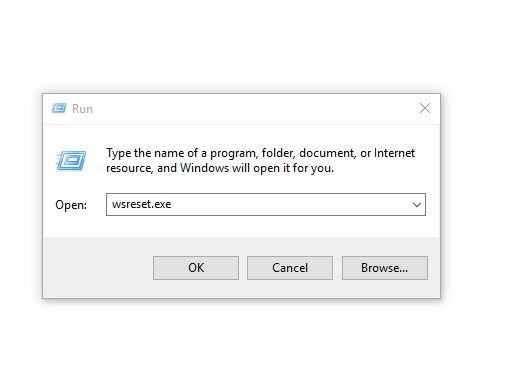Close the Run dialog with the X
The image size is (514, 374).
[425, 108]
